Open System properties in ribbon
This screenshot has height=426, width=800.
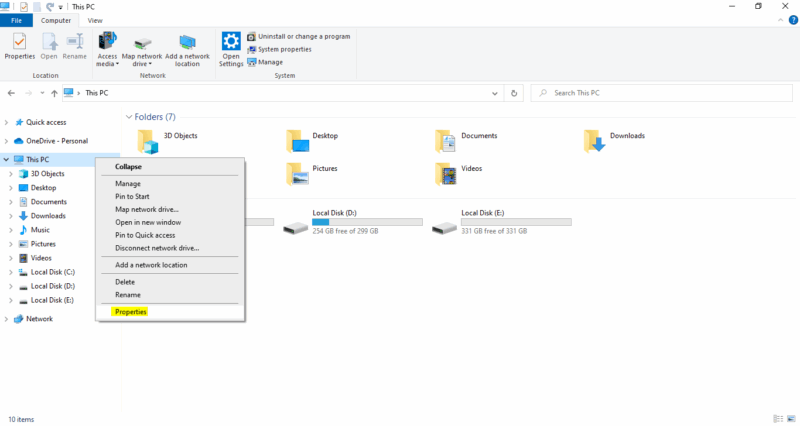[x=283, y=49]
